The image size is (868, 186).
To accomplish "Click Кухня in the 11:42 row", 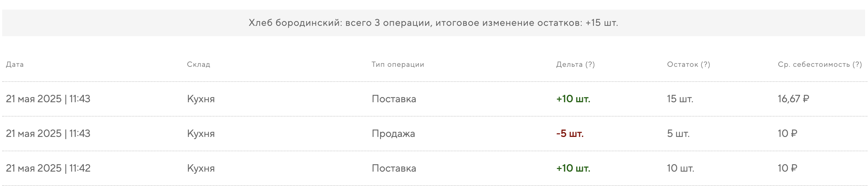I will coord(201,168).
